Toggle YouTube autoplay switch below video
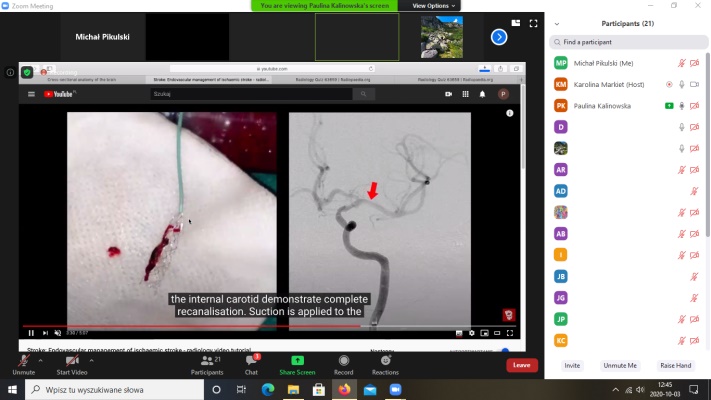This screenshot has width=711, height=400. click(504, 350)
